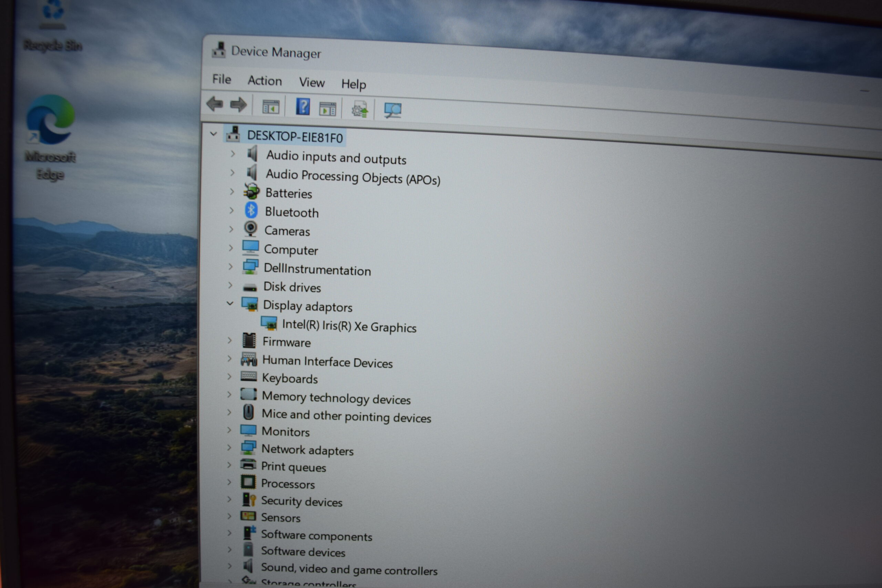
Task: Select DESKTOP-EIE81F0 computer name
Action: point(295,137)
